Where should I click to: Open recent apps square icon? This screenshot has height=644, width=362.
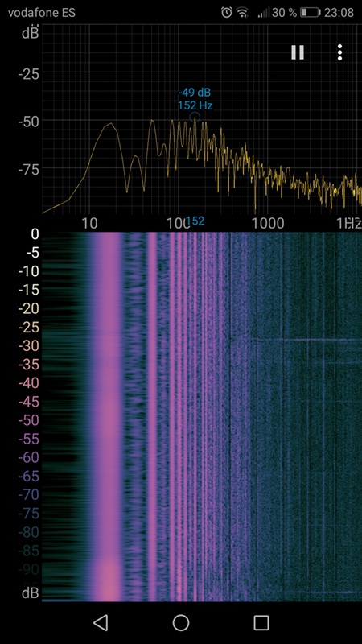tap(261, 622)
